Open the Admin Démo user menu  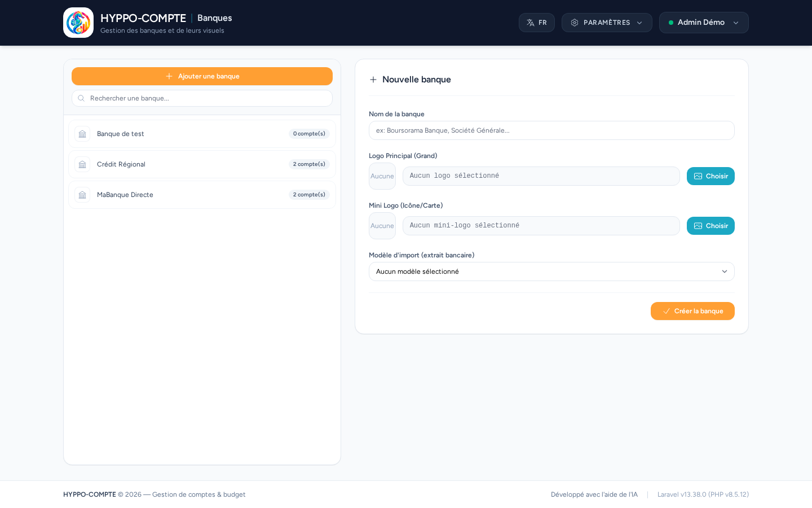704,23
